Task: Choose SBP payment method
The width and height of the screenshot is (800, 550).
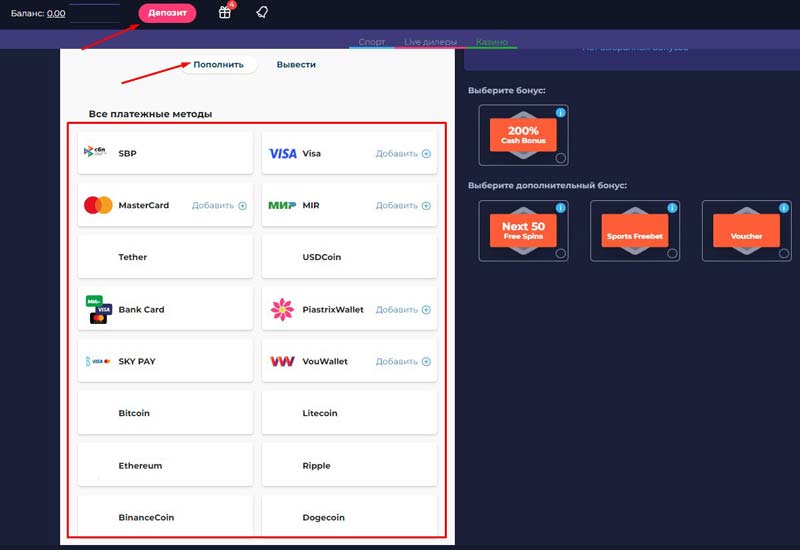Action: pyautogui.click(x=165, y=153)
